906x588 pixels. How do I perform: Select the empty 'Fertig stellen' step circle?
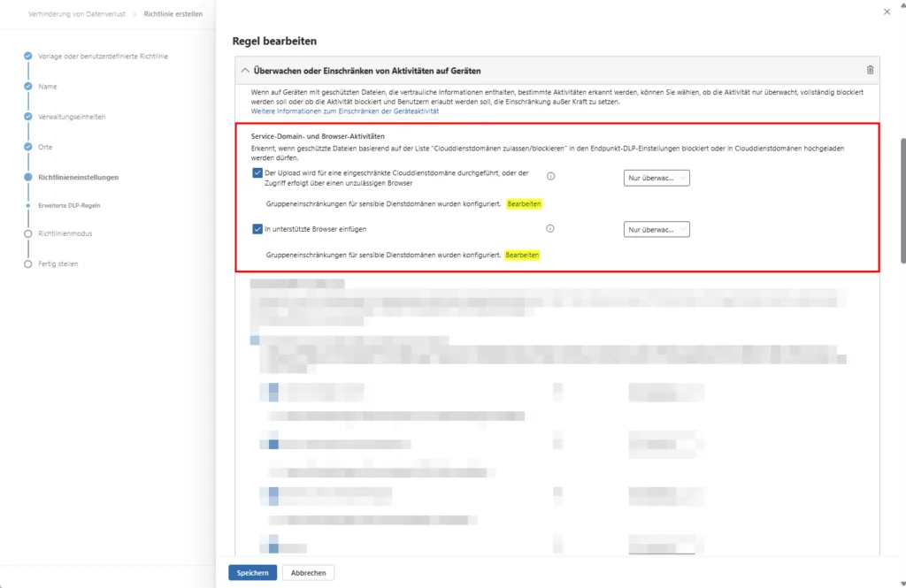point(28,263)
